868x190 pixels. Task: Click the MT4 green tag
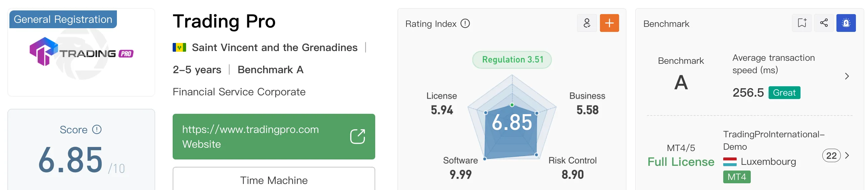[x=737, y=177]
